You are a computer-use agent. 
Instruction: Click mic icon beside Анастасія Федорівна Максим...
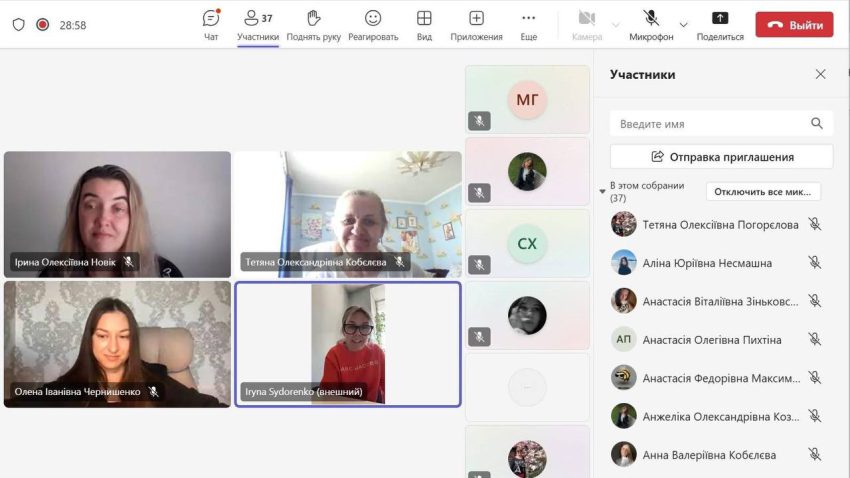[x=814, y=377]
